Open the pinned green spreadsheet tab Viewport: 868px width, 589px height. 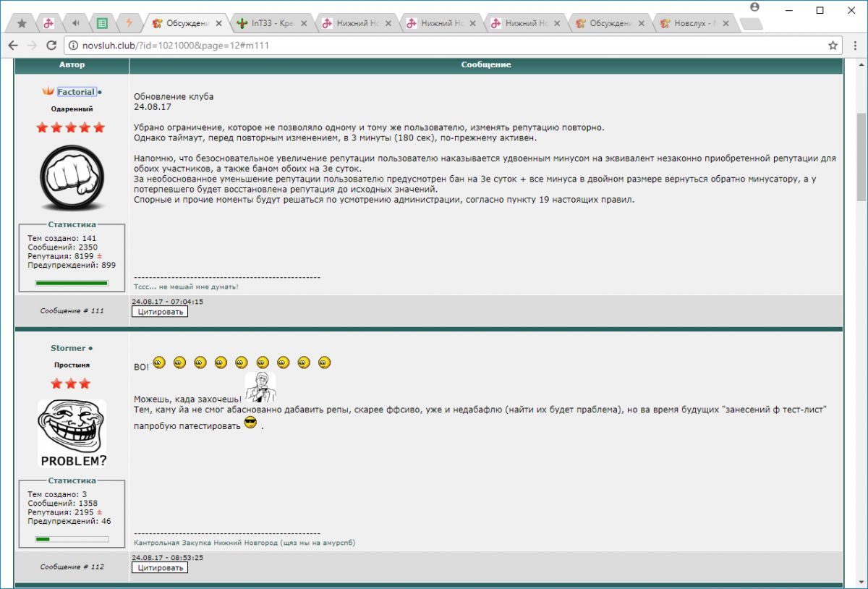click(x=103, y=23)
